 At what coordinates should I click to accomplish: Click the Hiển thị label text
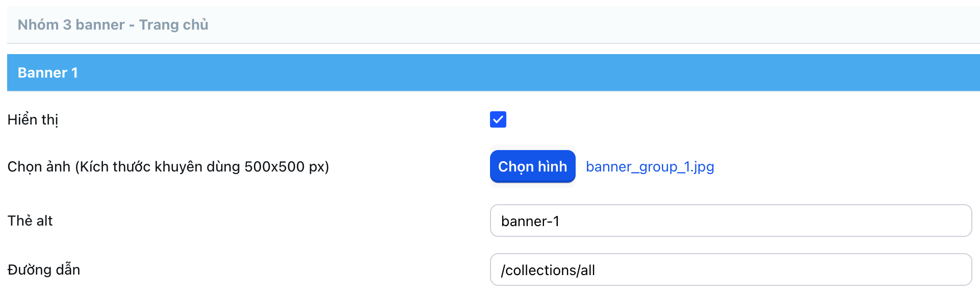[33, 119]
